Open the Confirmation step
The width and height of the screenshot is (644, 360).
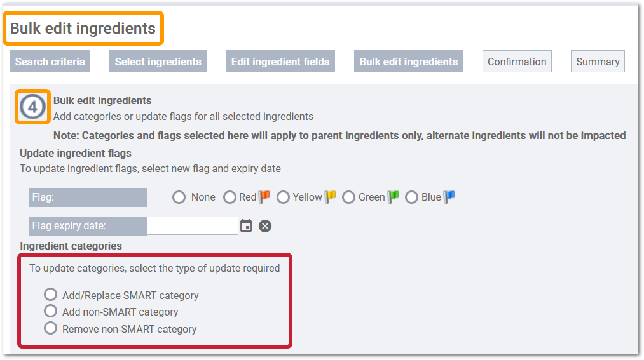pyautogui.click(x=517, y=62)
